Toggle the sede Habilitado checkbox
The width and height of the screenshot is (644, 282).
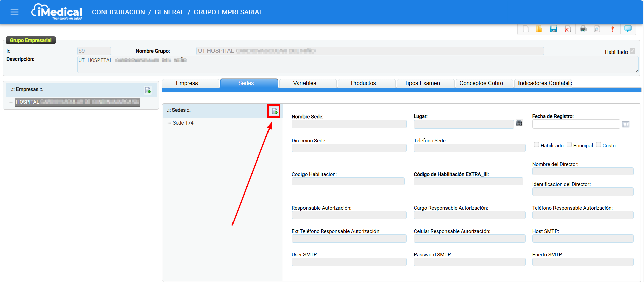[536, 145]
